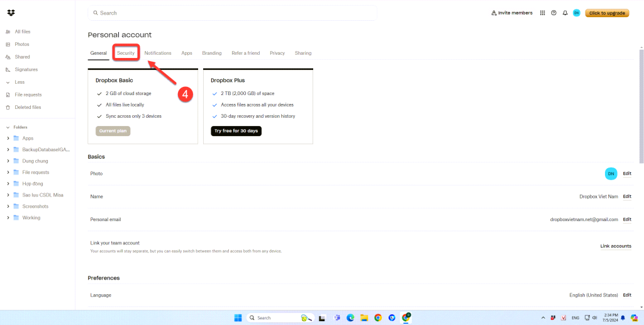Switch to the Refer a friend tab

(x=246, y=53)
